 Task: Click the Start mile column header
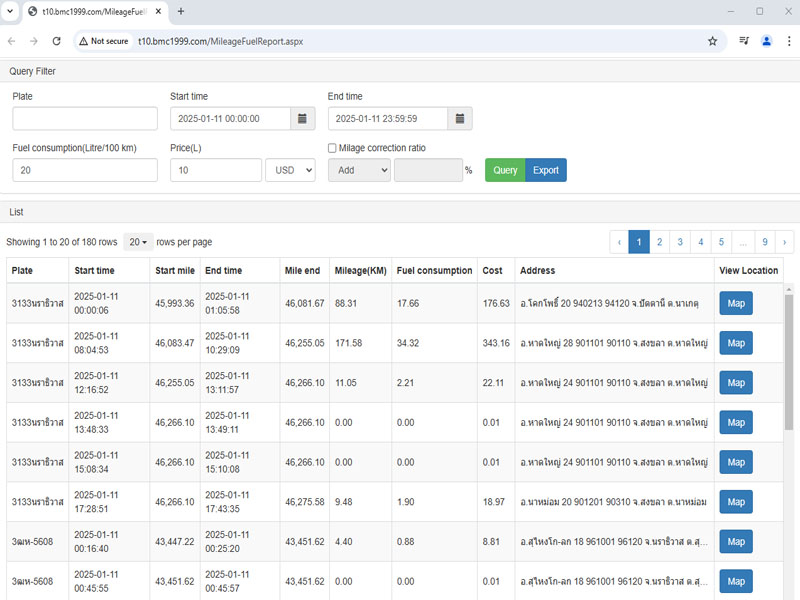[x=175, y=271]
